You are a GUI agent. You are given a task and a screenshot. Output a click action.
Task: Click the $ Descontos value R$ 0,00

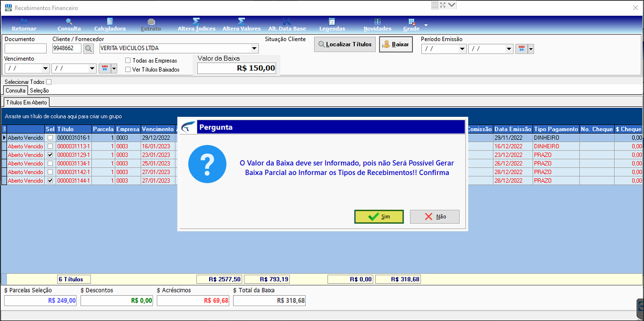[117, 300]
